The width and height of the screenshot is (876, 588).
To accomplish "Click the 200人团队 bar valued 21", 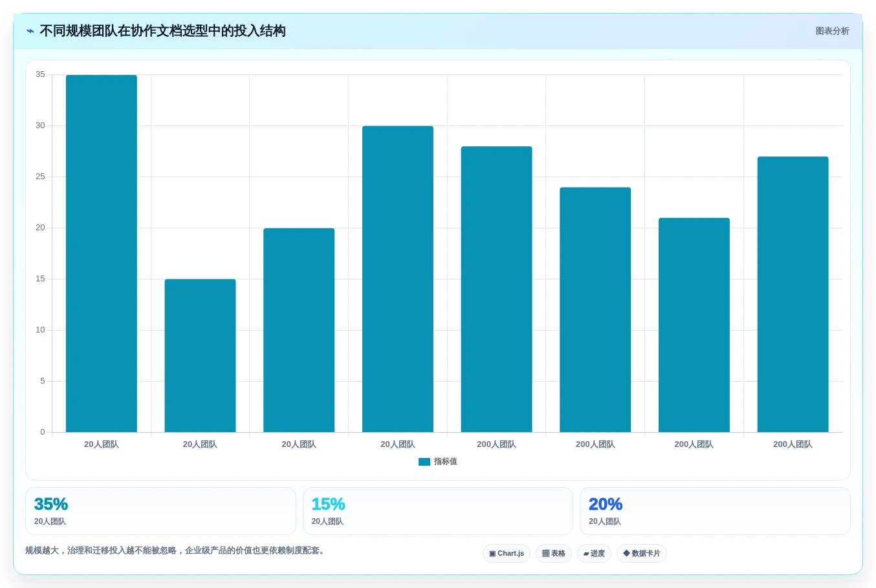I will pyautogui.click(x=694, y=325).
